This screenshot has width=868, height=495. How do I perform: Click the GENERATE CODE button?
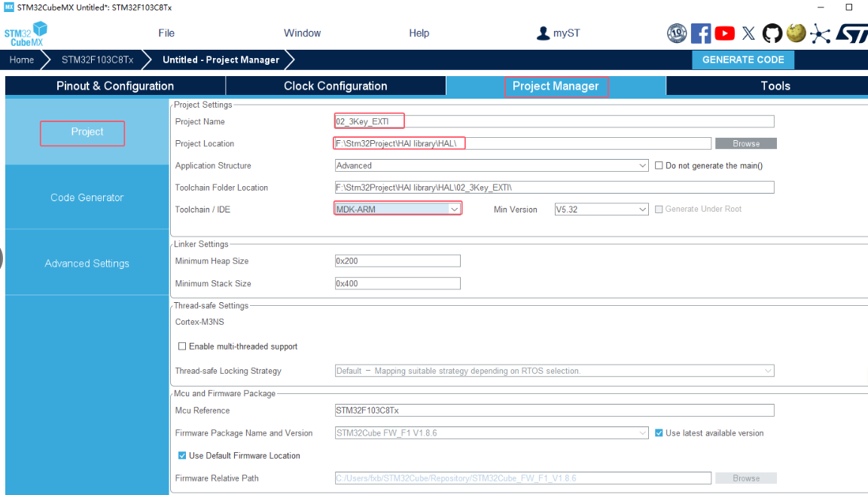tap(743, 60)
